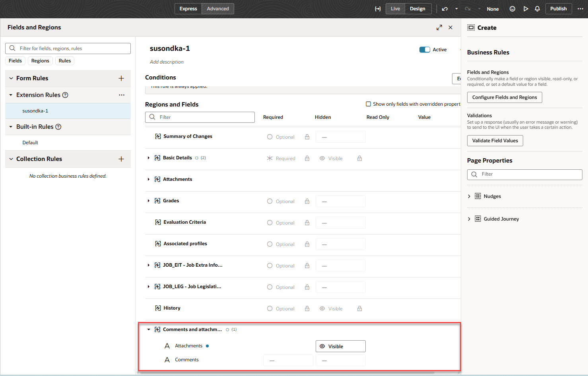Click the Extension Rules help icon

point(65,95)
